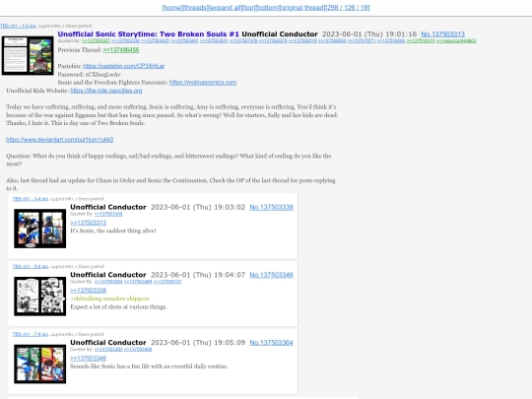Click the [expand all] link
The height and width of the screenshot is (399, 532).
click(225, 8)
